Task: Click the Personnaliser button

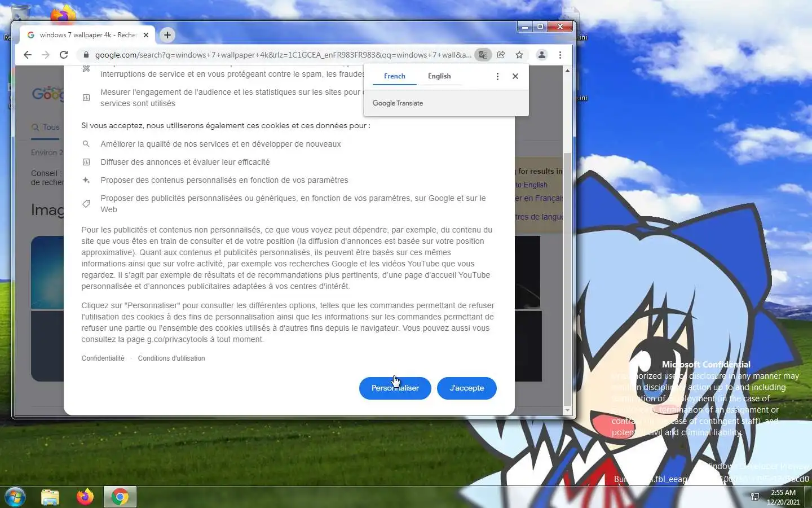Action: (x=395, y=388)
